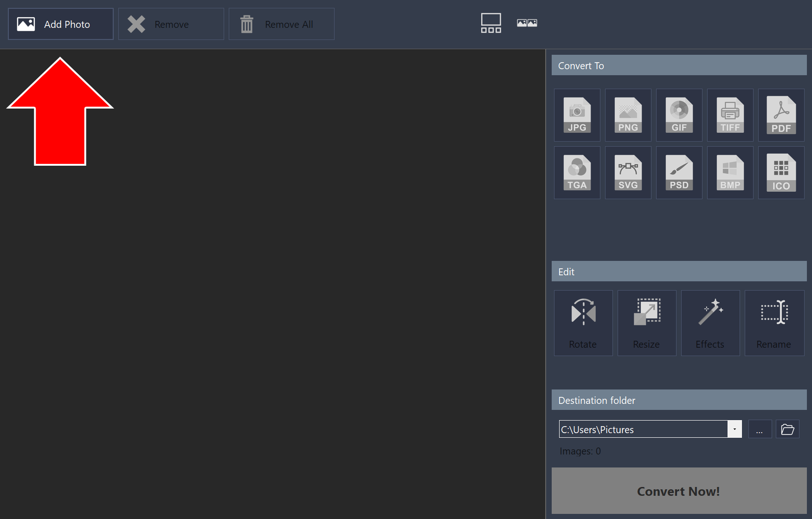Click the 'Images: 0' count text

coord(580,451)
